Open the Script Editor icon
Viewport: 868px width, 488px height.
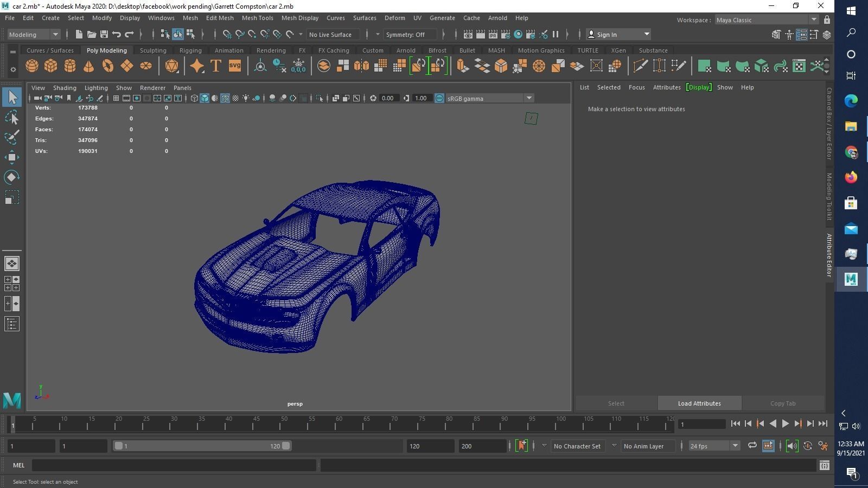825,465
